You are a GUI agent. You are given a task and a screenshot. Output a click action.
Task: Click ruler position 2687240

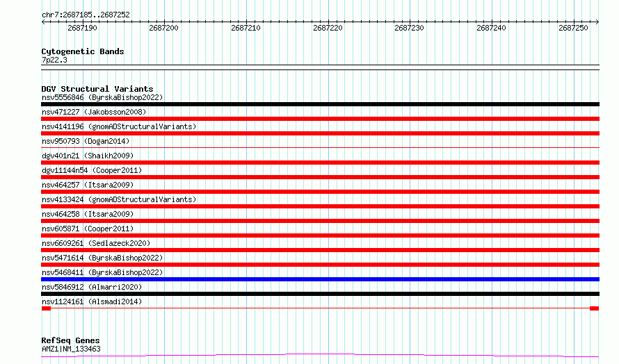(x=491, y=28)
